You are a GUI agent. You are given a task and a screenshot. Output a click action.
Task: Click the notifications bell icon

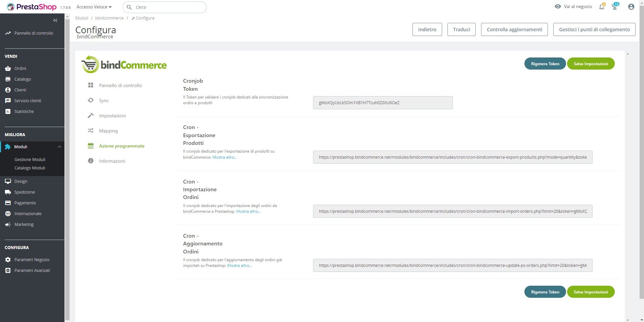[x=601, y=7]
